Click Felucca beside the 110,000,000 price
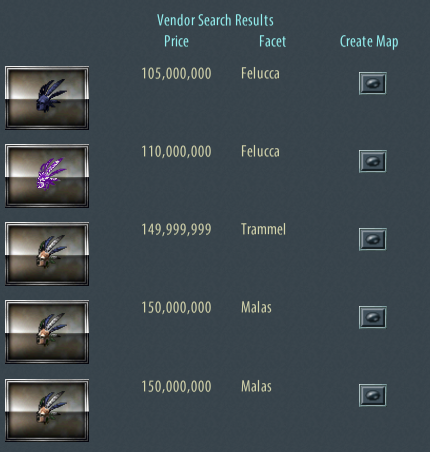Screen dimensions: 430x452 click(x=260, y=151)
